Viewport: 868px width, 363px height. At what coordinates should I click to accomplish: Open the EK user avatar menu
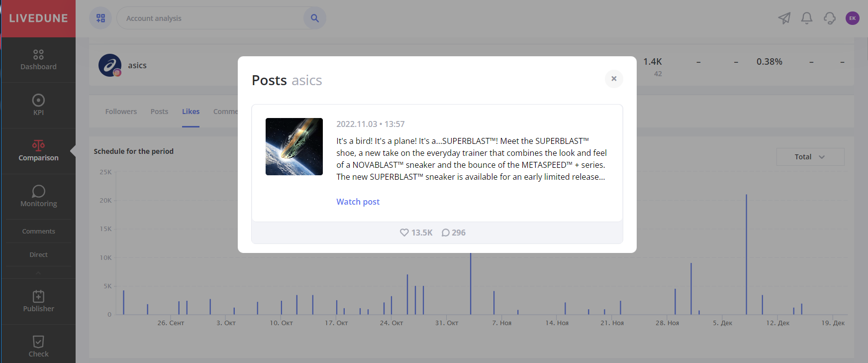pos(852,18)
